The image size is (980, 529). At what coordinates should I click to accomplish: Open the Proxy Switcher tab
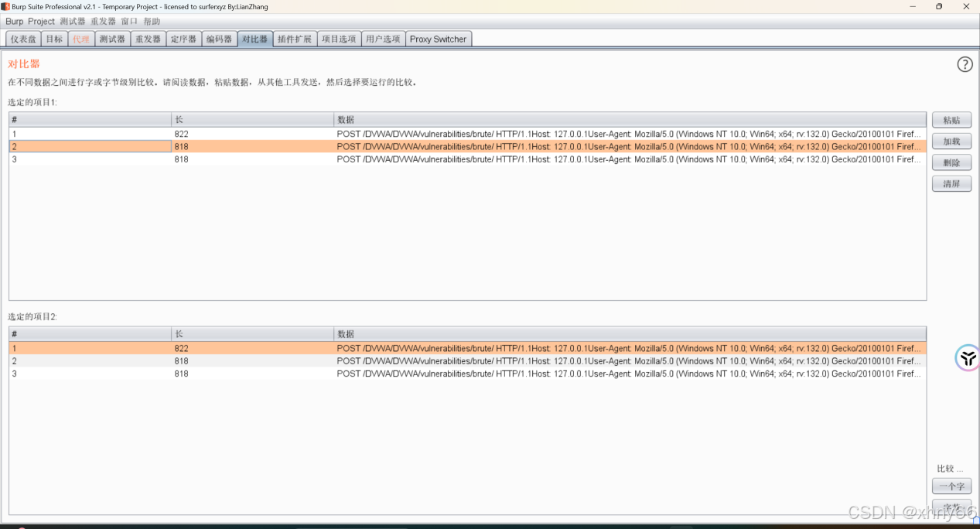click(439, 39)
